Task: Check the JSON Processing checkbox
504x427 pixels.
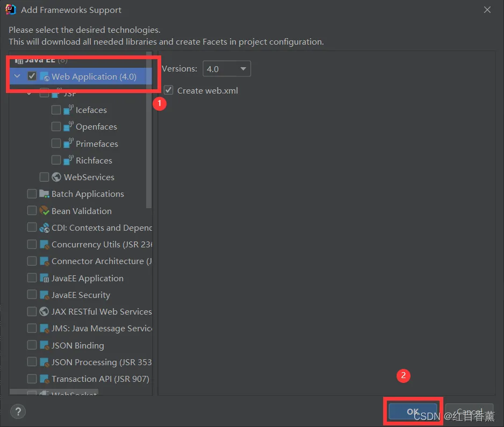Action: [x=32, y=362]
